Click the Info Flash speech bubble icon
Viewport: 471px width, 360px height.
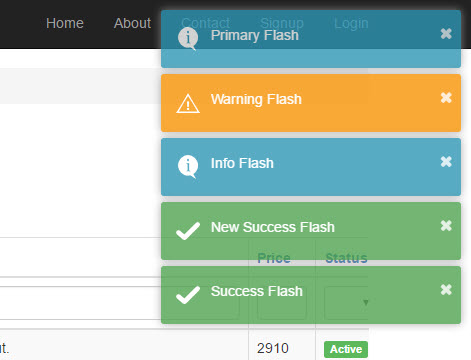[188, 166]
